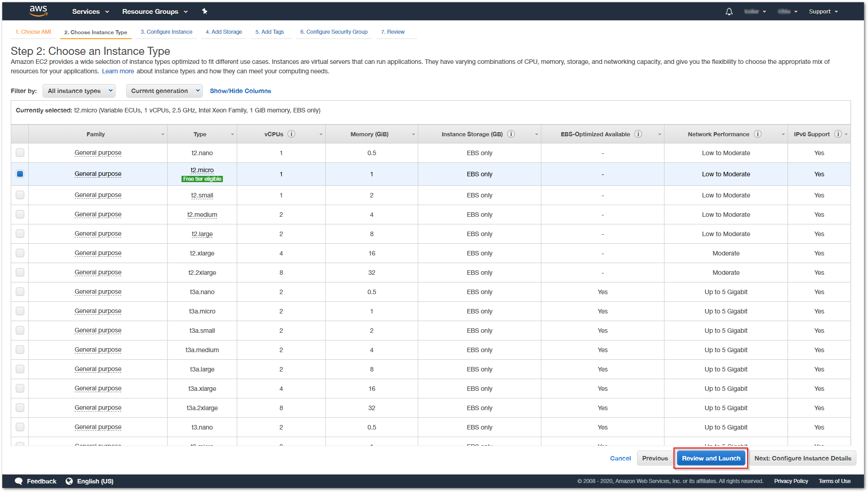Open the vCPUs column sort arrow
The width and height of the screenshot is (868, 492).
321,134
